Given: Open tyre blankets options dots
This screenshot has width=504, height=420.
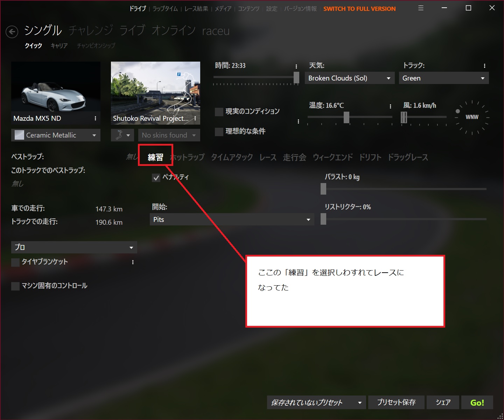Looking at the screenshot, I should (x=133, y=262).
